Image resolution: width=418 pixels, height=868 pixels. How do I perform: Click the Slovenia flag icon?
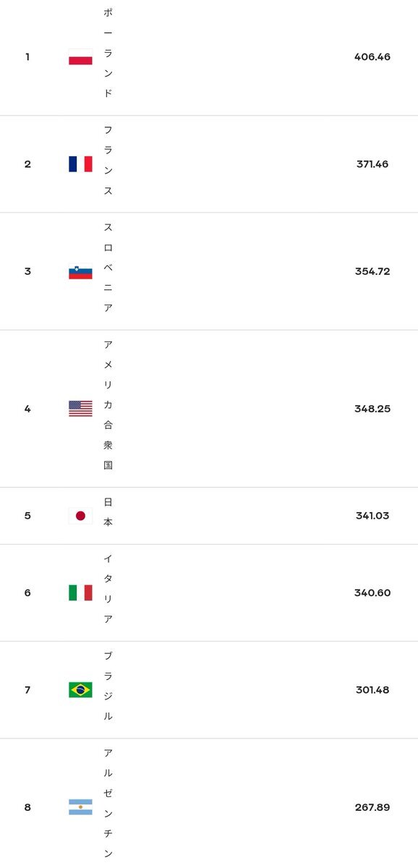pyautogui.click(x=80, y=271)
